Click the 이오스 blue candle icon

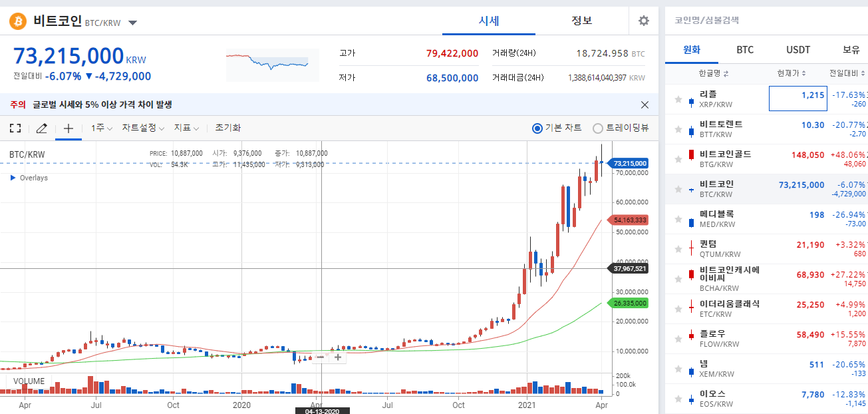(x=692, y=399)
